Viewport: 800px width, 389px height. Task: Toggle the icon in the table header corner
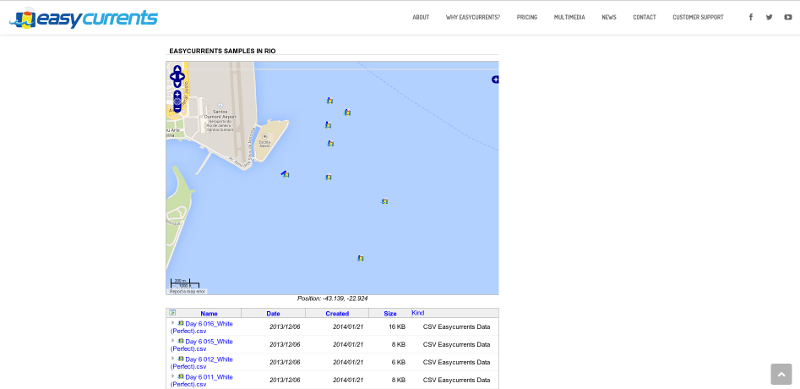pyautogui.click(x=172, y=312)
